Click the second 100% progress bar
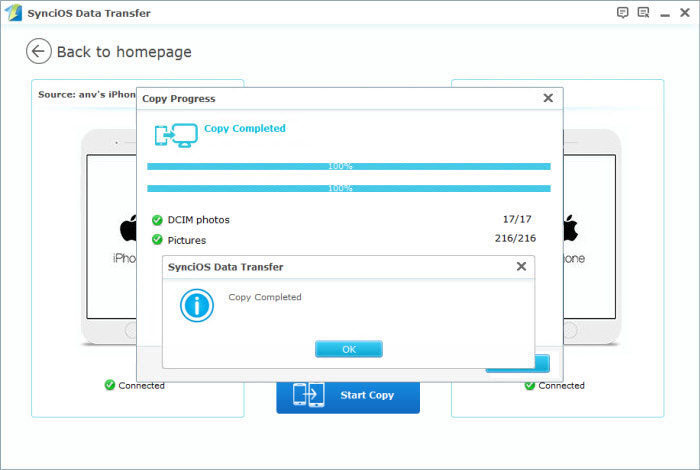700x470 pixels. tap(349, 188)
